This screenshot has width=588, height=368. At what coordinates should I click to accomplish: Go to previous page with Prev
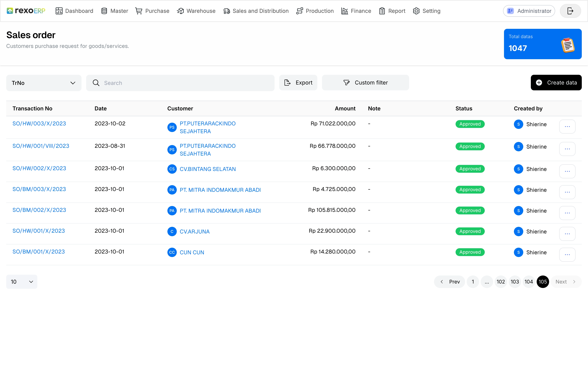point(450,282)
